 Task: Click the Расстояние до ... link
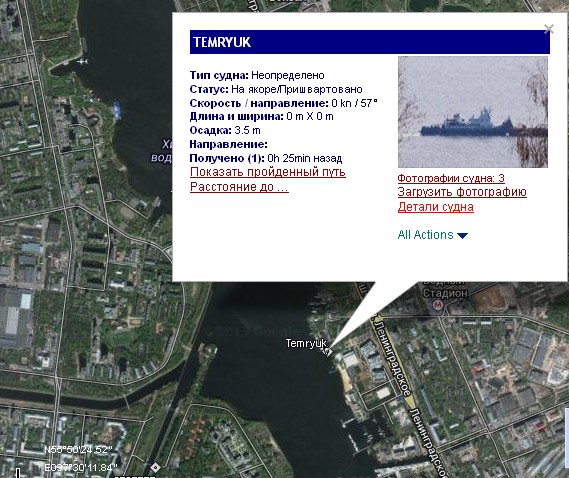tap(239, 187)
